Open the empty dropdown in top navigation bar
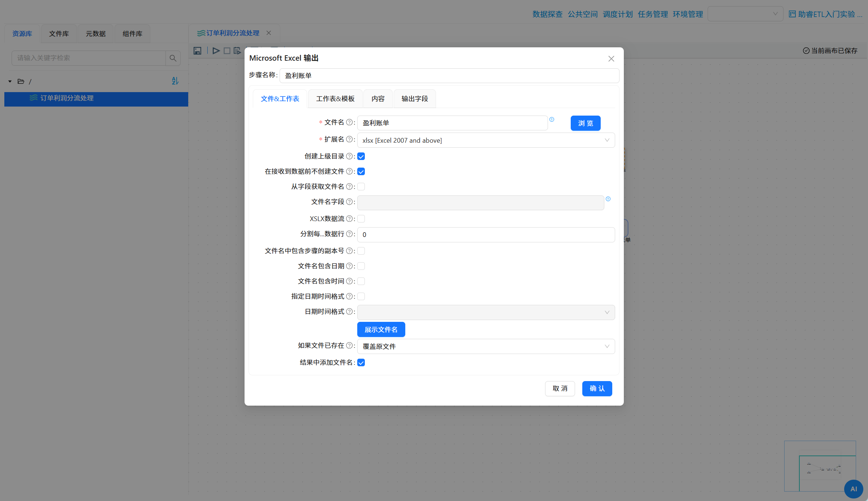 745,14
